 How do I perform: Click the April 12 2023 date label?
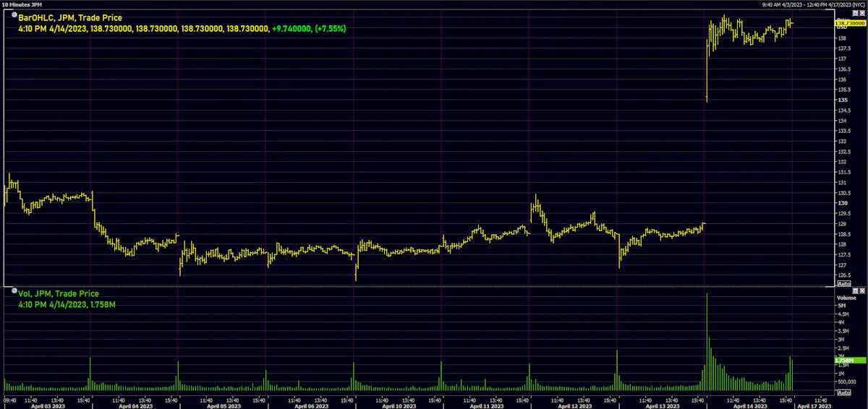(574, 405)
